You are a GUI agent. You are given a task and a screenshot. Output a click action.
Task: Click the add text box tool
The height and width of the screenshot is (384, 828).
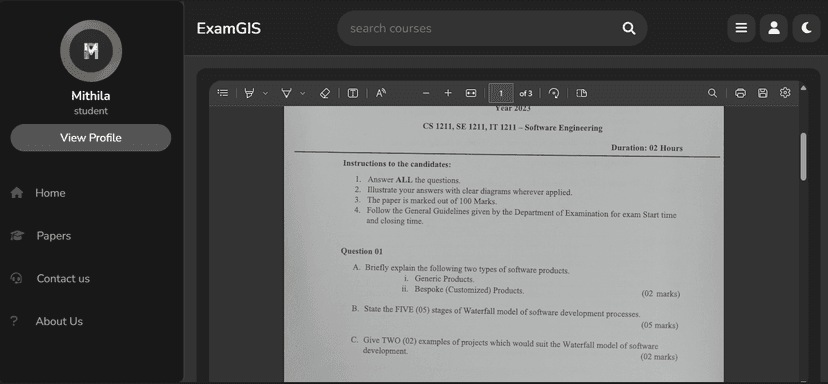pos(353,93)
